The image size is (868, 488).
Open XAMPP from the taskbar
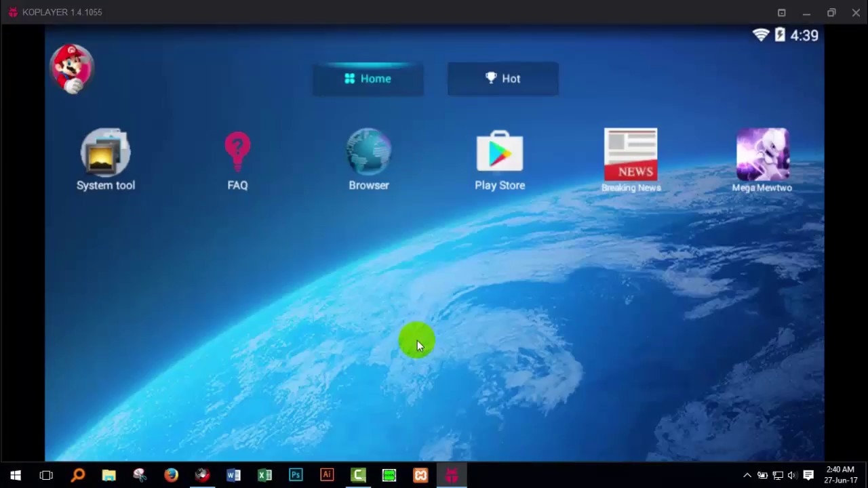[x=420, y=475]
